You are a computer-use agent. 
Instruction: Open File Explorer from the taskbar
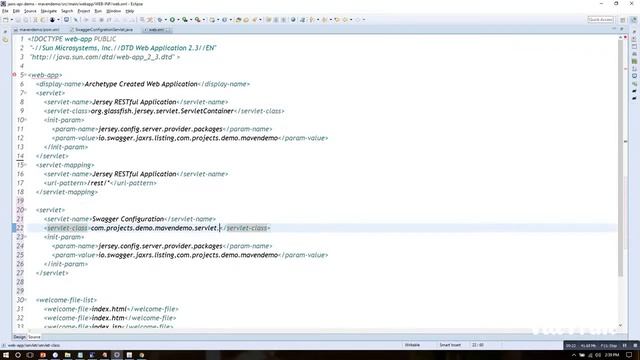[67, 355]
